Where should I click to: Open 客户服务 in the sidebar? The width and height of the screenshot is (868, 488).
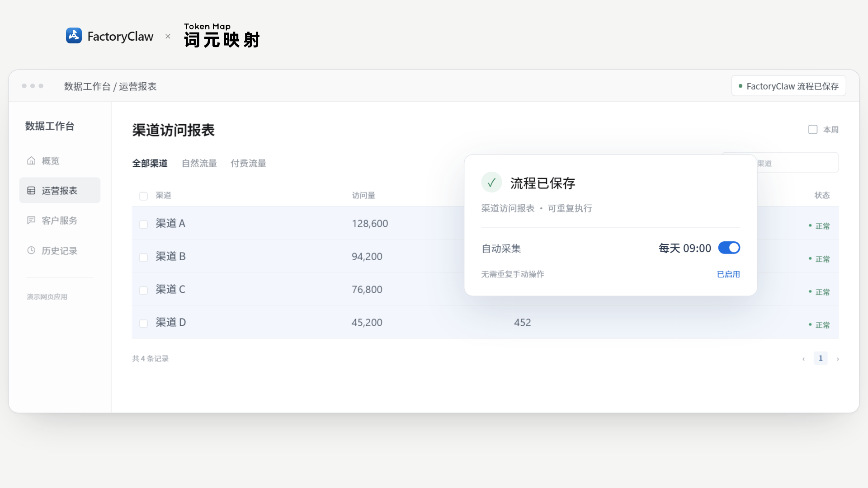click(60, 221)
